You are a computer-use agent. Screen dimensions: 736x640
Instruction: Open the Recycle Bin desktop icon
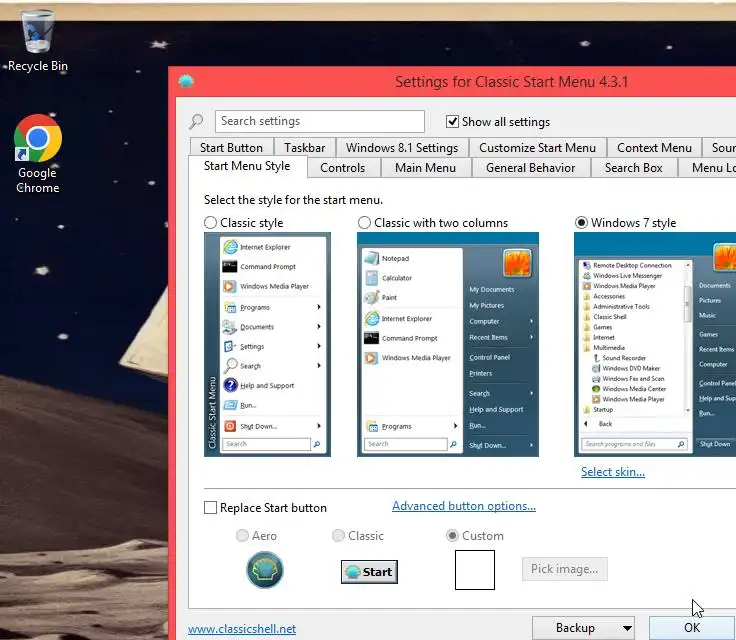coord(38,41)
